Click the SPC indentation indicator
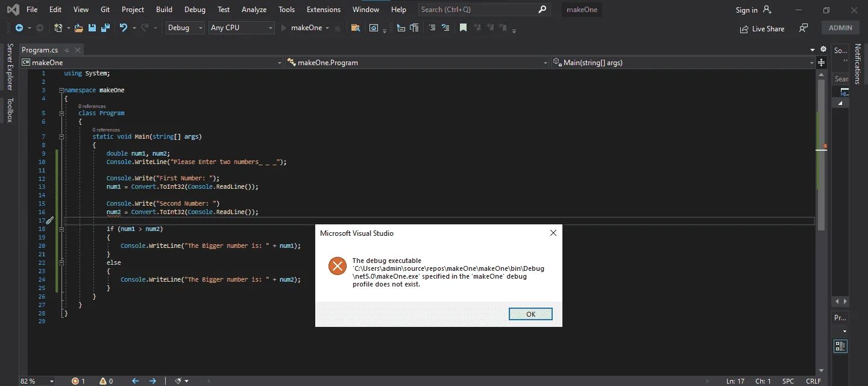 pyautogui.click(x=788, y=381)
